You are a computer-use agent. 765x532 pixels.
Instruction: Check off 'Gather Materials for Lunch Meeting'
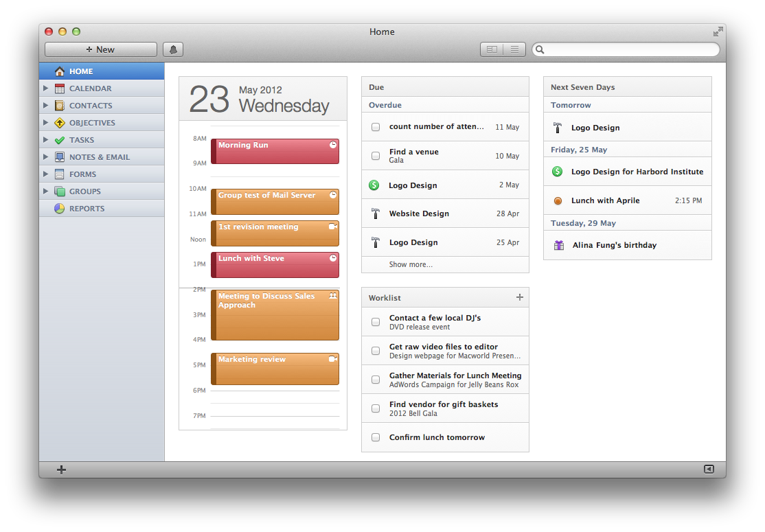click(x=376, y=380)
